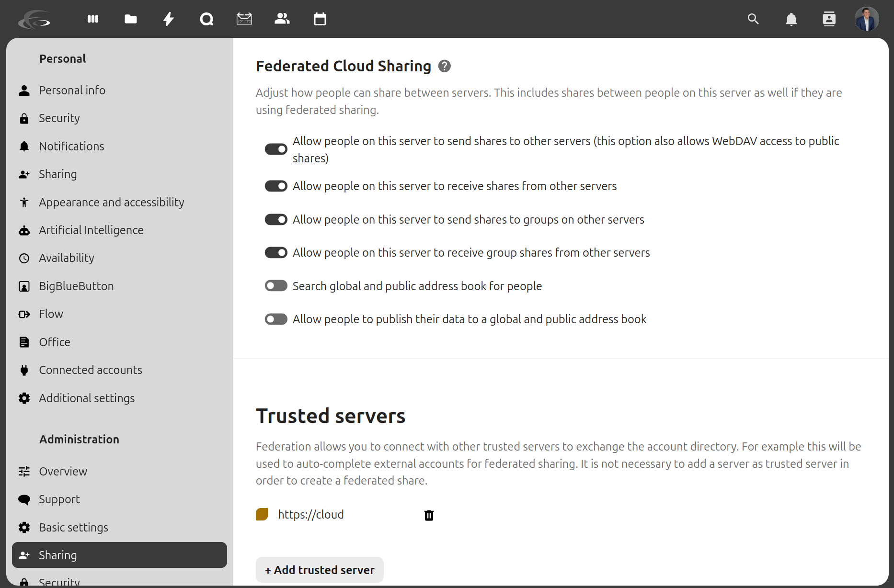Open Notifications settings
The width and height of the screenshot is (894, 588).
[x=119, y=146]
